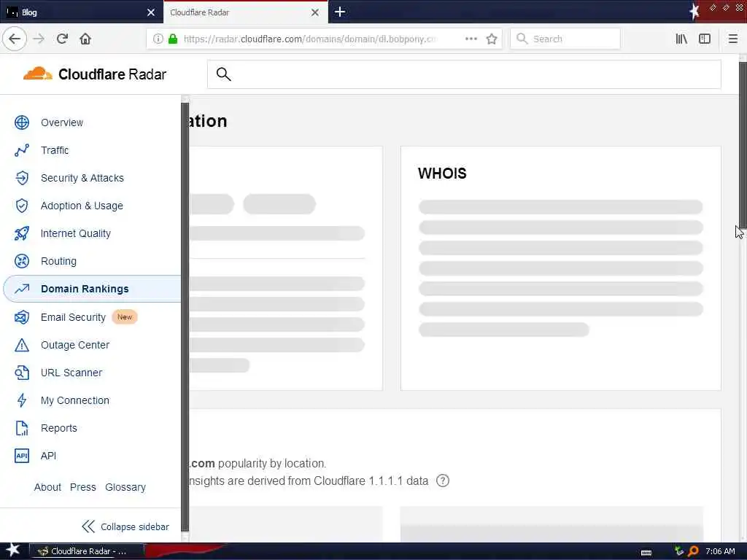The height and width of the screenshot is (560, 747).
Task: Follow the Glossary link
Action: (125, 487)
